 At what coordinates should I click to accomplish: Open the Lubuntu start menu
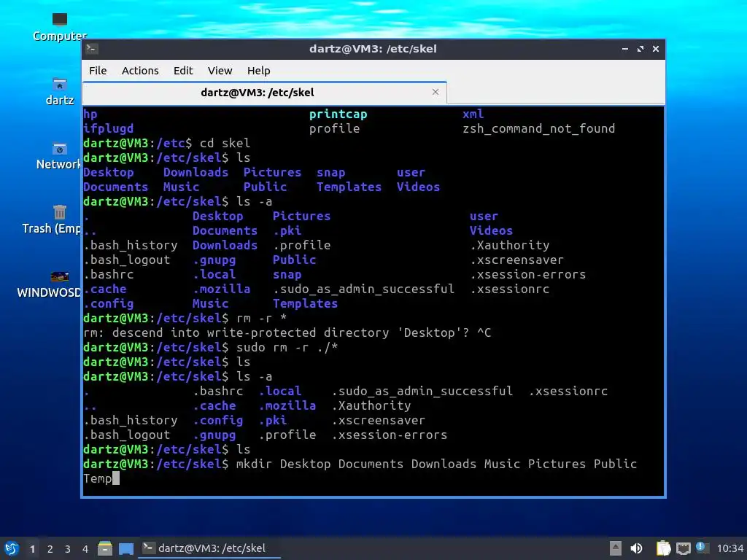(12, 548)
